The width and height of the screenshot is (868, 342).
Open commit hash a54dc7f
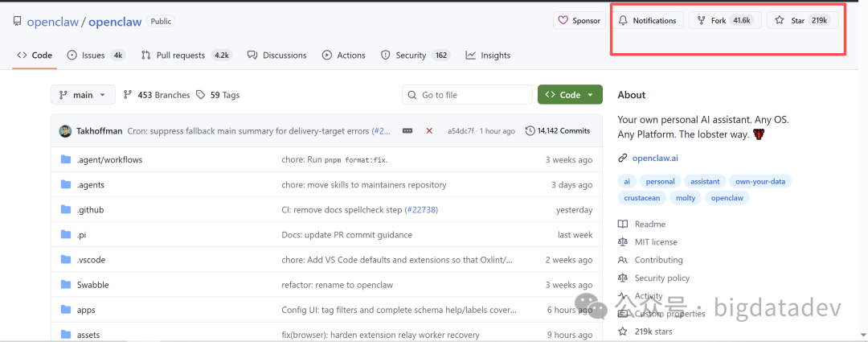click(x=461, y=131)
